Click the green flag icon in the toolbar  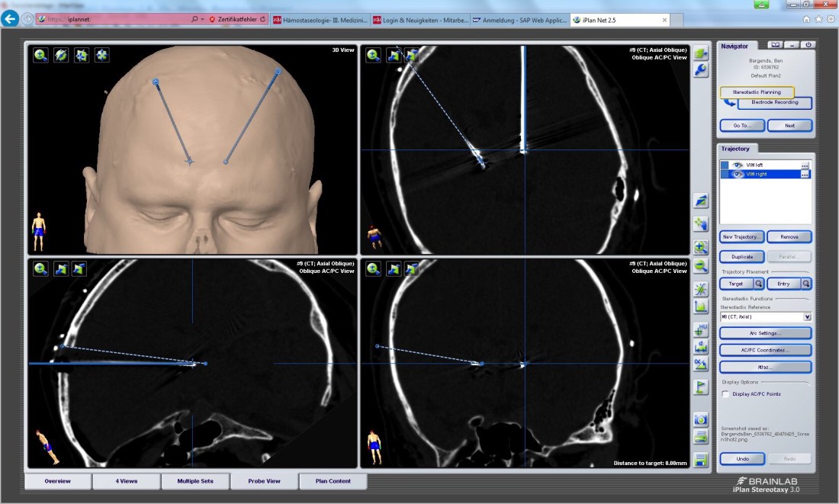[701, 387]
